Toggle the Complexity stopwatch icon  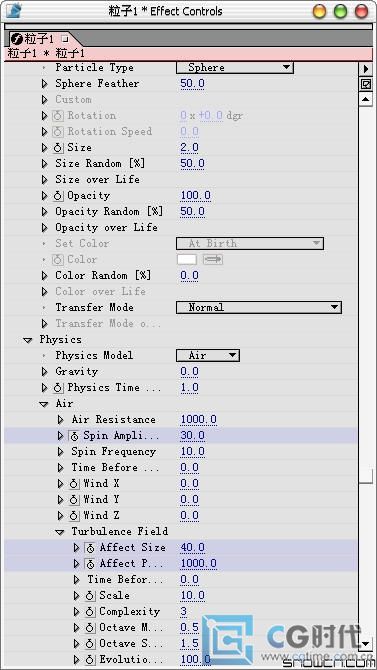point(90,612)
